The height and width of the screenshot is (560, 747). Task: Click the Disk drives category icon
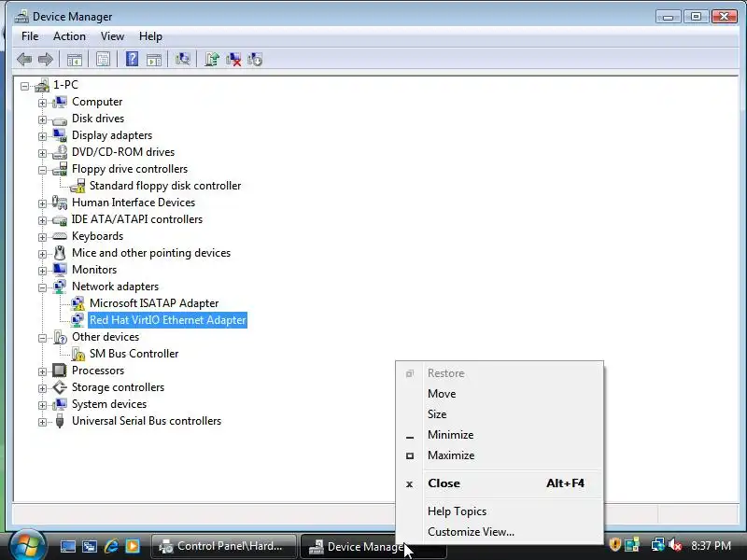(60, 119)
